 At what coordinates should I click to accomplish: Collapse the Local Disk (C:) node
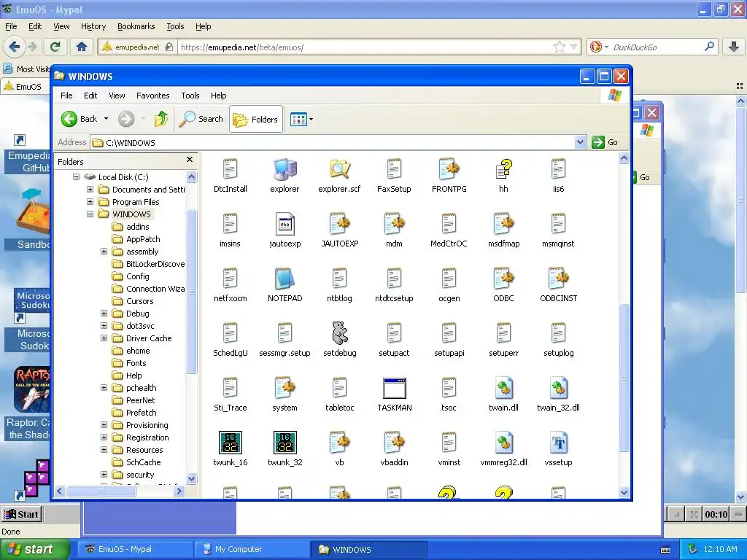[76, 176]
